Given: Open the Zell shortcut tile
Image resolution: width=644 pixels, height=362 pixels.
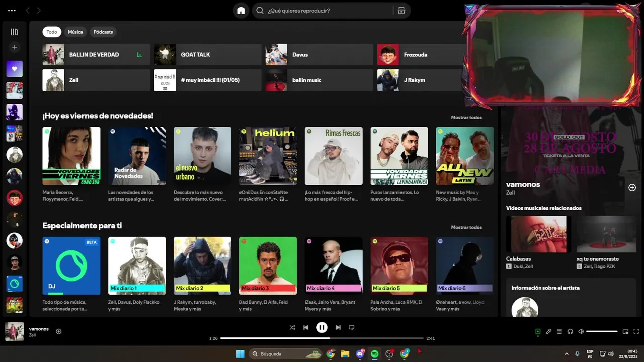Looking at the screenshot, I should click(96, 80).
